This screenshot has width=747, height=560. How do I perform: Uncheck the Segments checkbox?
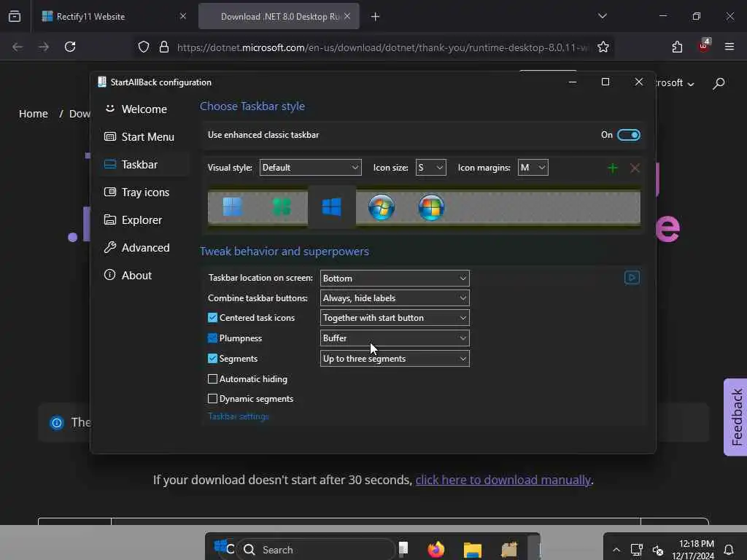pos(212,359)
